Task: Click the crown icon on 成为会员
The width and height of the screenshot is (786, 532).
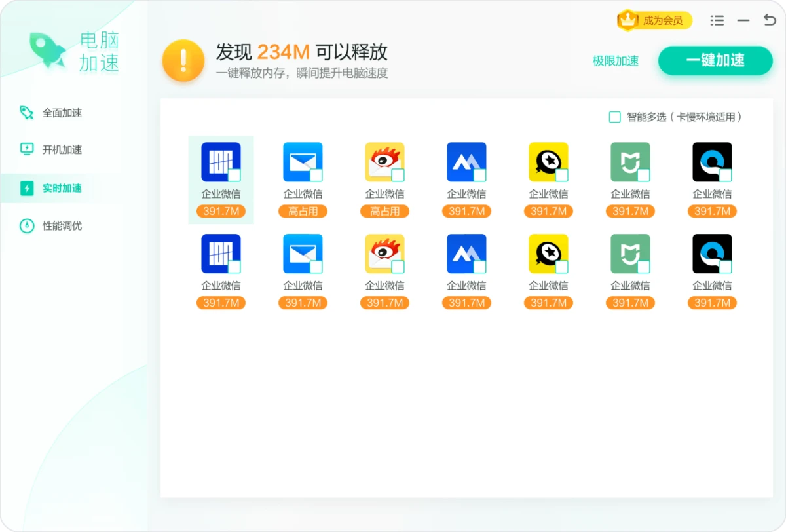Action: click(x=627, y=20)
